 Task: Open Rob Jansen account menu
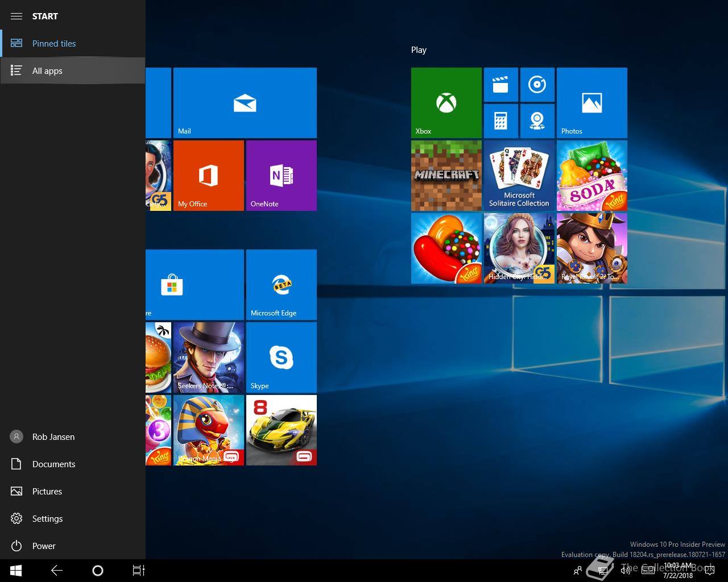[53, 437]
